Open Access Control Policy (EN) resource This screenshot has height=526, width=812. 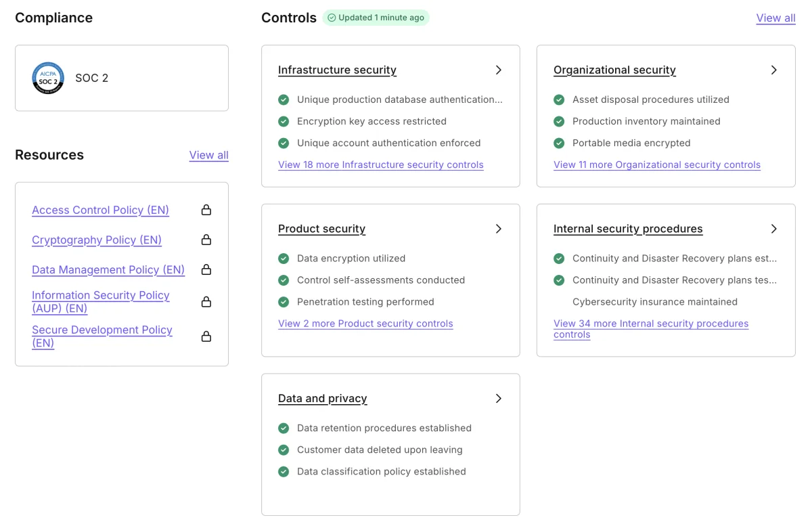(x=100, y=210)
